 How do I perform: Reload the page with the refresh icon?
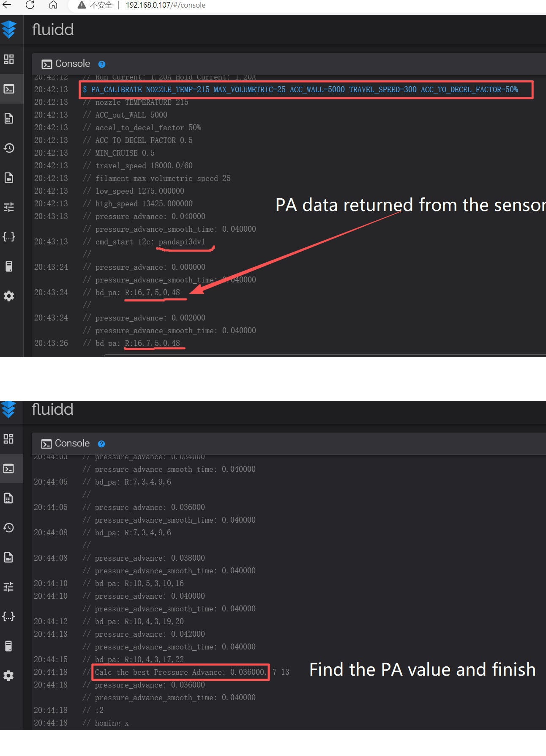30,5
